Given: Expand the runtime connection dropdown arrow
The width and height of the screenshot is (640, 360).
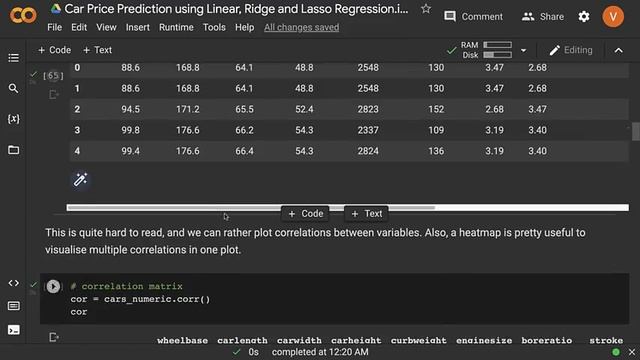Looking at the screenshot, I should tap(523, 51).
